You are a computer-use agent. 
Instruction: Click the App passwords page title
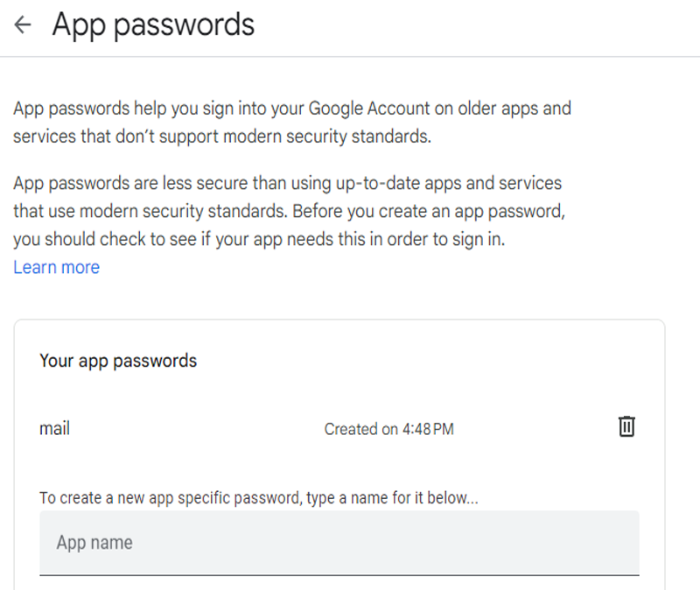[153, 25]
